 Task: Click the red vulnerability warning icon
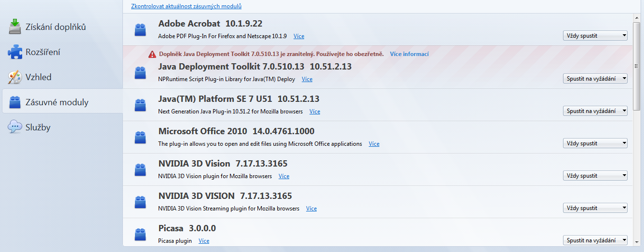[x=152, y=54]
